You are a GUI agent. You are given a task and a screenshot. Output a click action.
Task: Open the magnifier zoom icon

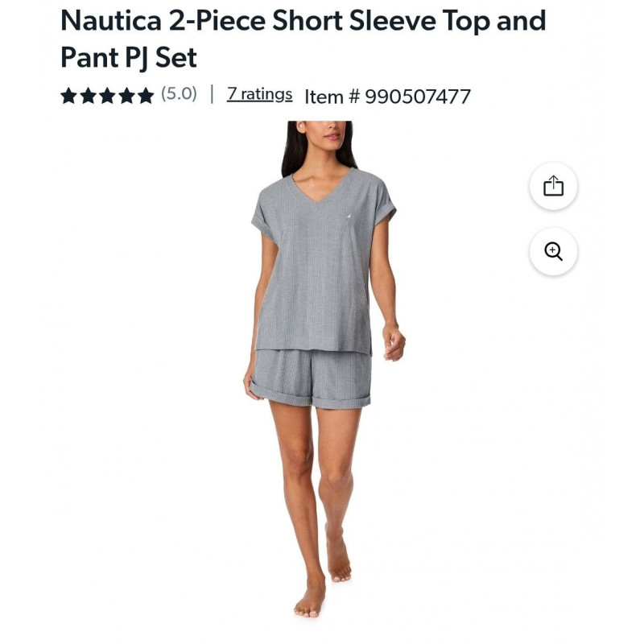(x=553, y=251)
